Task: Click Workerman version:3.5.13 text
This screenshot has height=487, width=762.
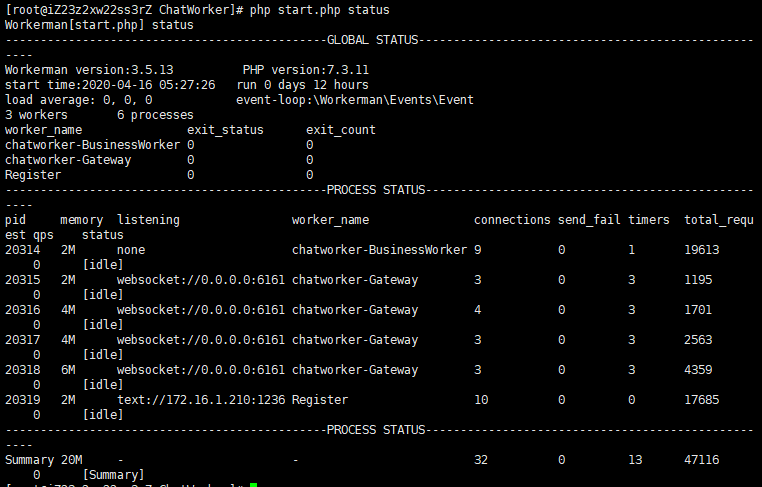Action: pyautogui.click(x=89, y=70)
